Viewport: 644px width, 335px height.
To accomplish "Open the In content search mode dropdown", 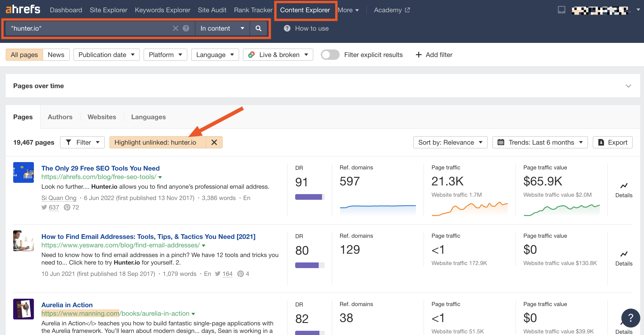I will tap(222, 28).
